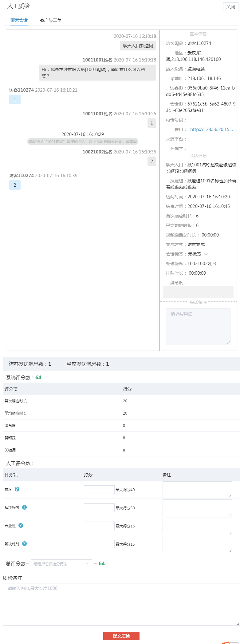Click the 聊天入口欢迎词 message bubble

(x=138, y=46)
